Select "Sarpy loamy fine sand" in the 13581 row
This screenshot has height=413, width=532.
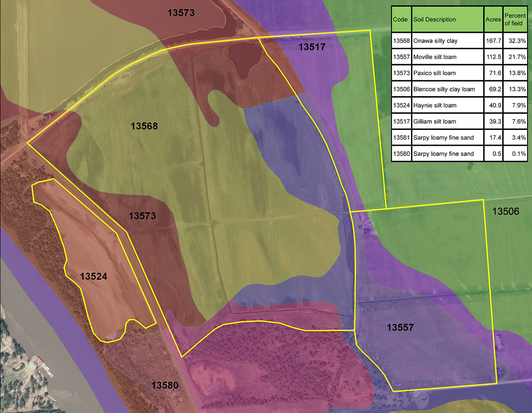(447, 138)
